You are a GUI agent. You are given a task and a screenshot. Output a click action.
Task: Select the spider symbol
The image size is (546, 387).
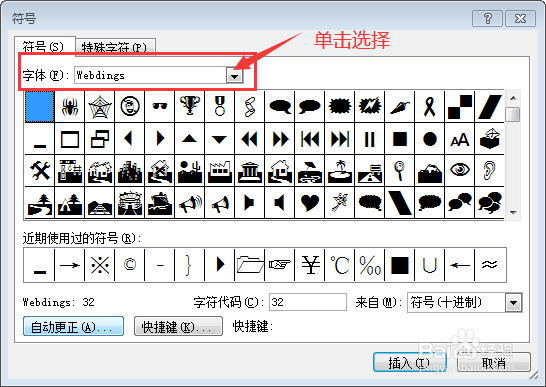coord(70,107)
